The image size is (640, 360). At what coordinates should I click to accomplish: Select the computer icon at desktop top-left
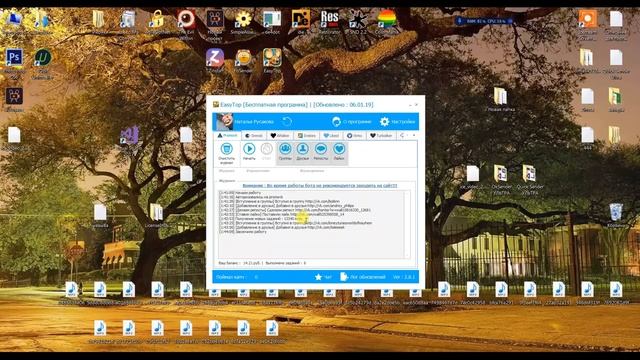click(14, 20)
